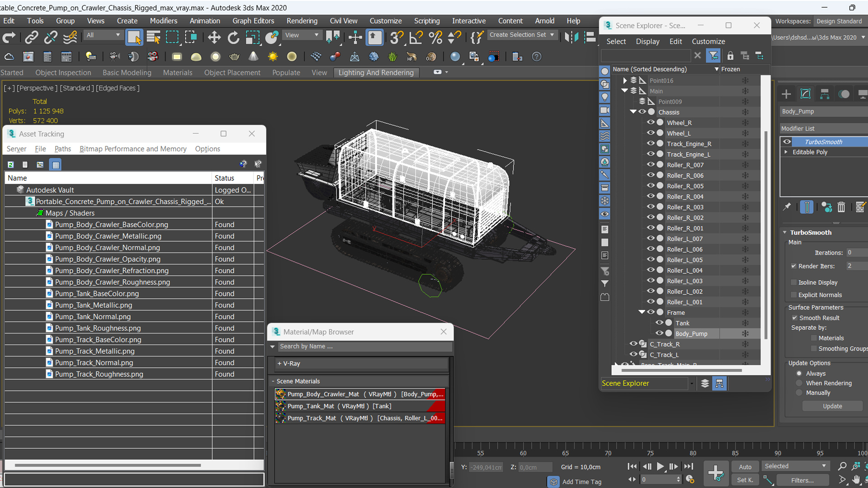Open Select by Name tool
The height and width of the screenshot is (488, 868).
click(x=153, y=38)
